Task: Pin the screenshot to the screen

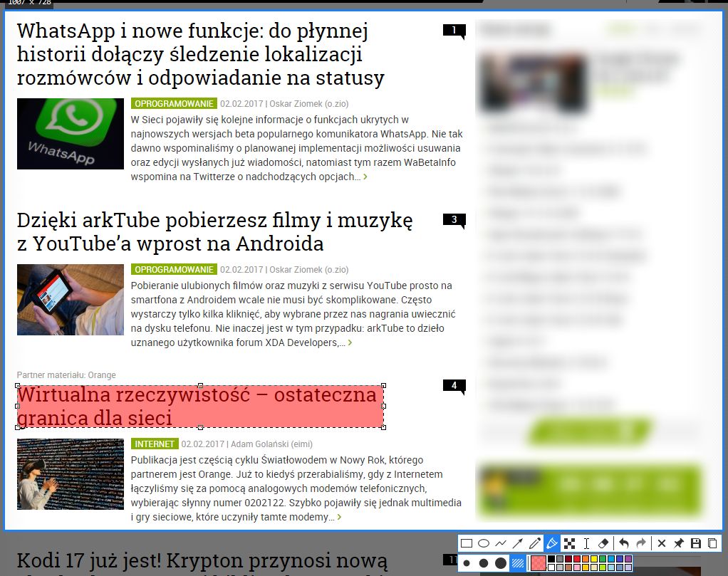Action: pyautogui.click(x=679, y=543)
